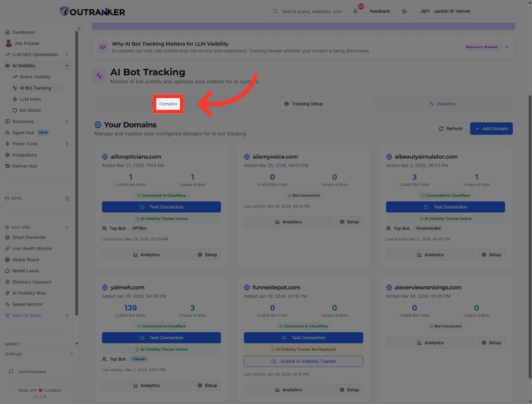Open the Smart Prerender add-on
Viewport: 532px width, 404px height.
pyautogui.click(x=29, y=237)
